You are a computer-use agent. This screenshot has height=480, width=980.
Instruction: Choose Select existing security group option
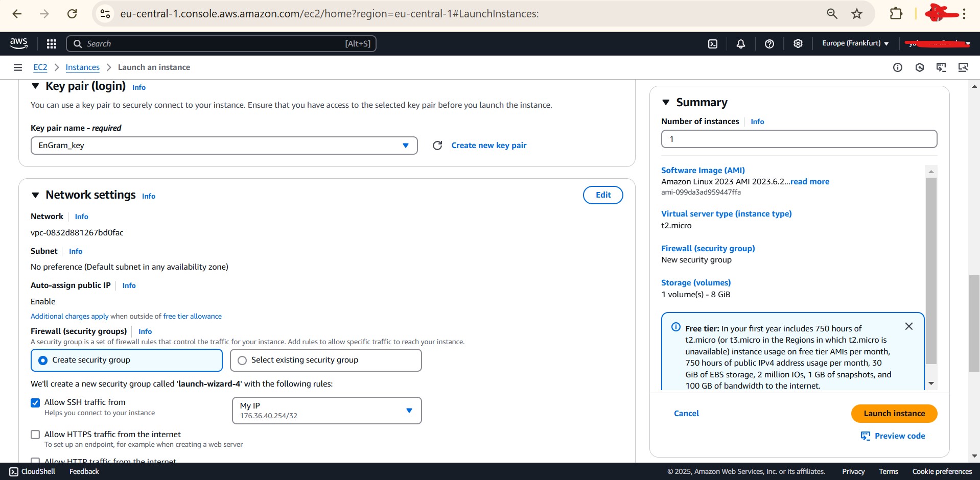coord(242,361)
